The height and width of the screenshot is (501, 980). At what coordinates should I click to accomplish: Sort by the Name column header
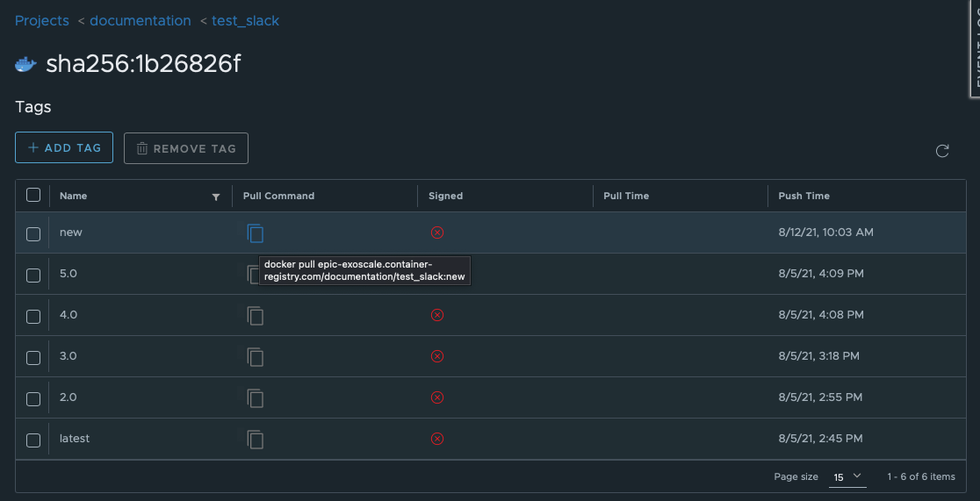pos(73,196)
